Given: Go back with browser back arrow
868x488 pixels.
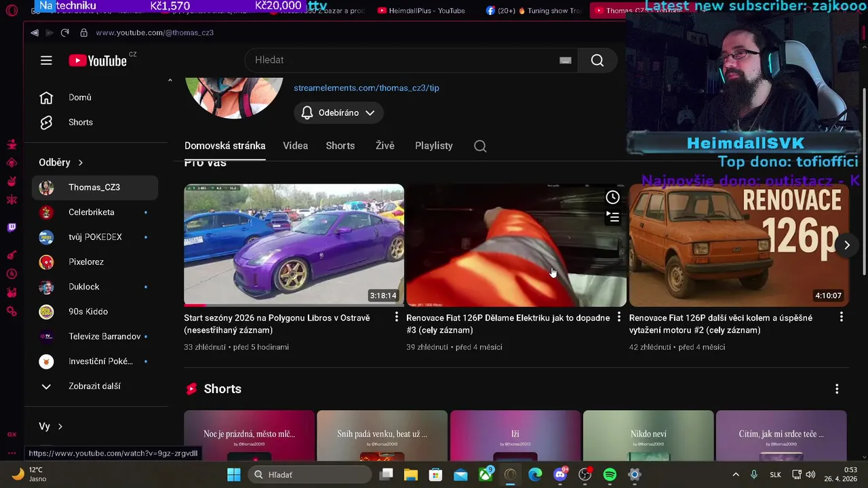Looking at the screenshot, I should click(35, 33).
